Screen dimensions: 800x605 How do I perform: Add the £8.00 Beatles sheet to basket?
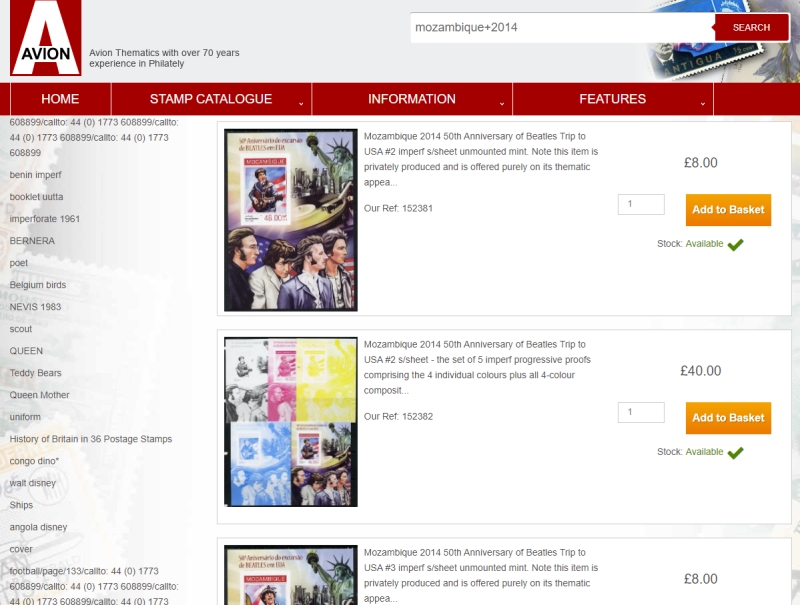(x=727, y=210)
